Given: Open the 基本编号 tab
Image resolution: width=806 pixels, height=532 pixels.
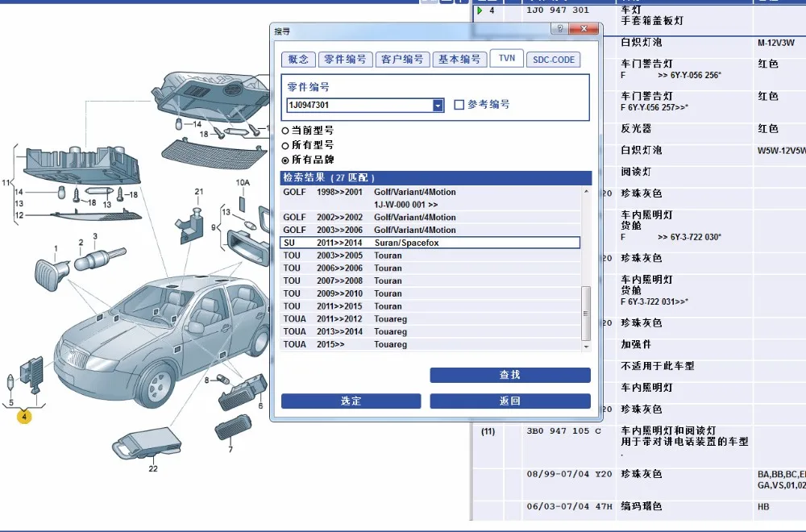Looking at the screenshot, I should coord(459,60).
